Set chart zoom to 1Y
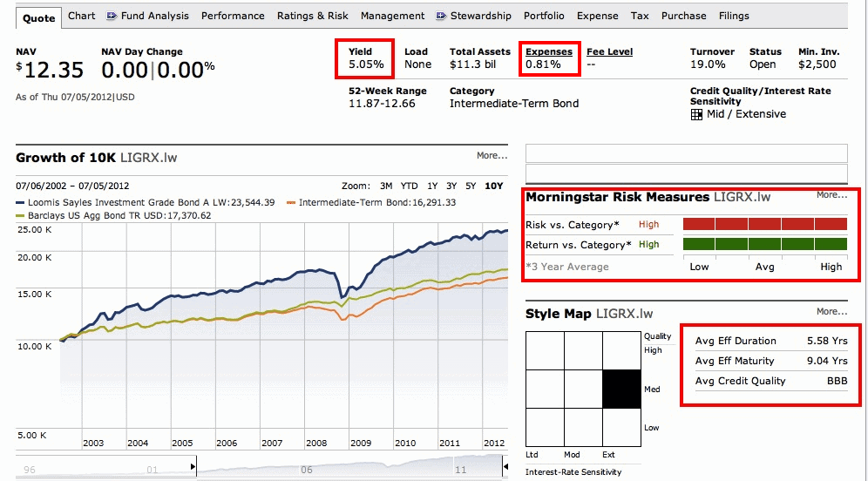Image resolution: width=868 pixels, height=481 pixels. pos(432,186)
